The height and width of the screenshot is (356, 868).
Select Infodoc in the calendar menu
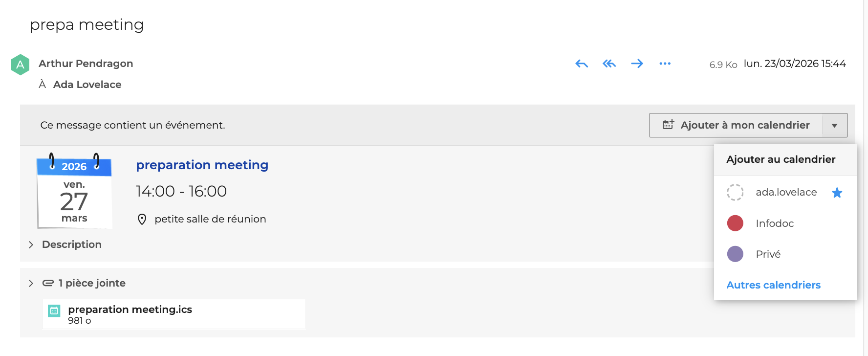(774, 223)
